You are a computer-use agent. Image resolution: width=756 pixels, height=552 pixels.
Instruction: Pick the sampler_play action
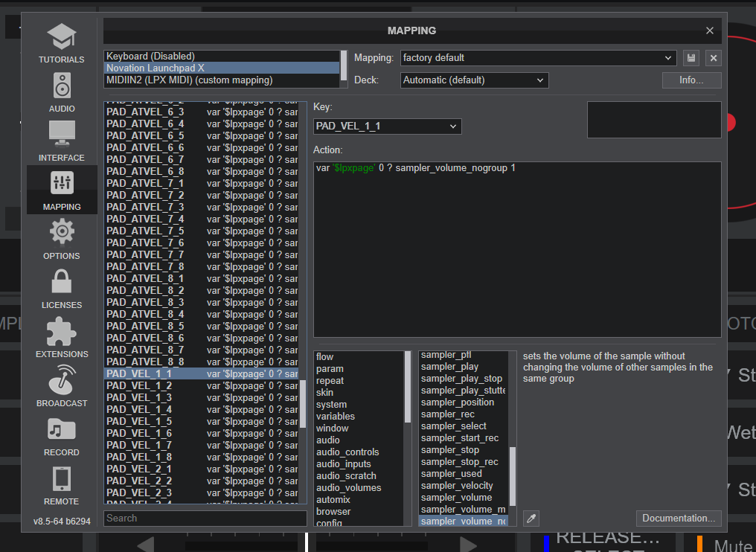coord(464,367)
